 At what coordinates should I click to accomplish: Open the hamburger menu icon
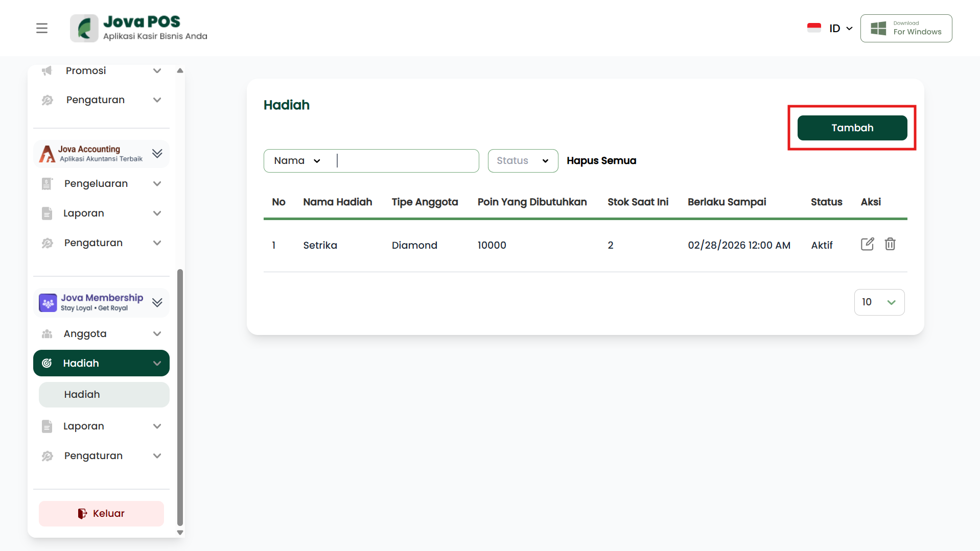coord(42,28)
